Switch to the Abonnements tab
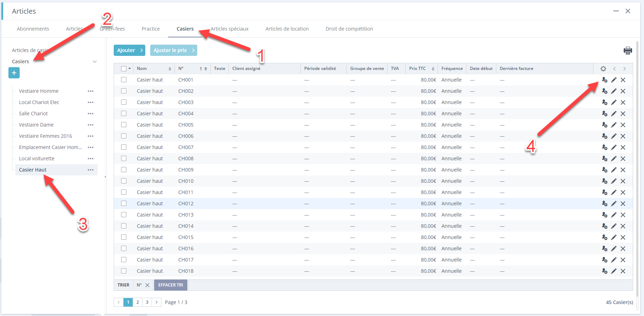This screenshot has width=644, height=316. click(33, 29)
